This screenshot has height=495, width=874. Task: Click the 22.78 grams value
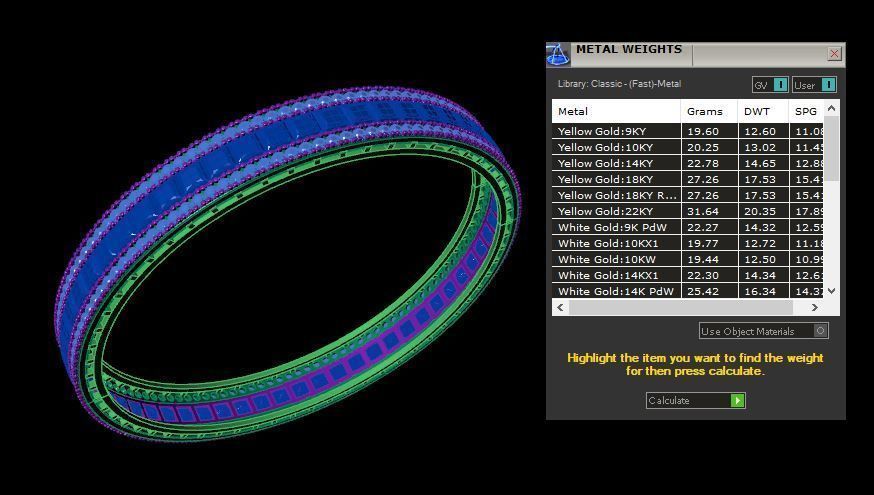(x=703, y=163)
